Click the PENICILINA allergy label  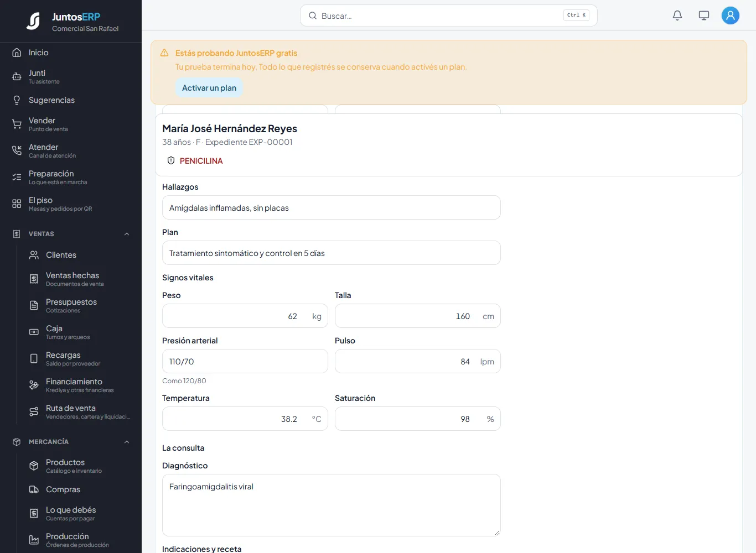(x=201, y=161)
